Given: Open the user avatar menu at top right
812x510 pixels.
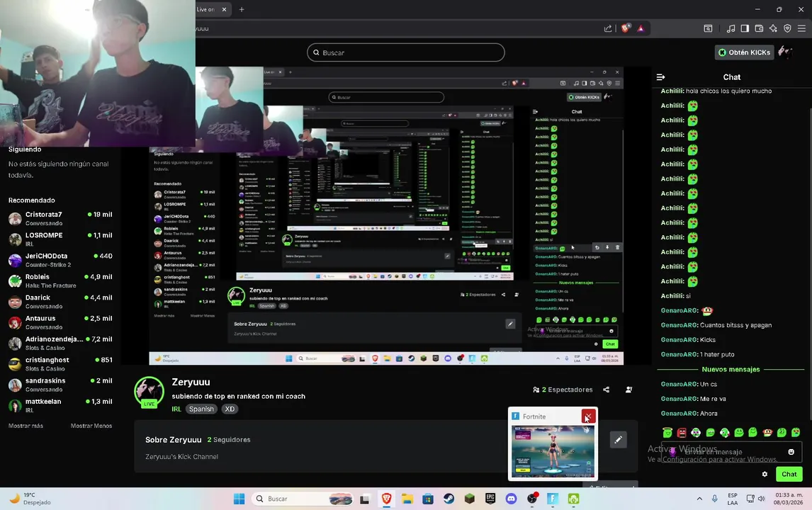Looking at the screenshot, I should tap(785, 52).
